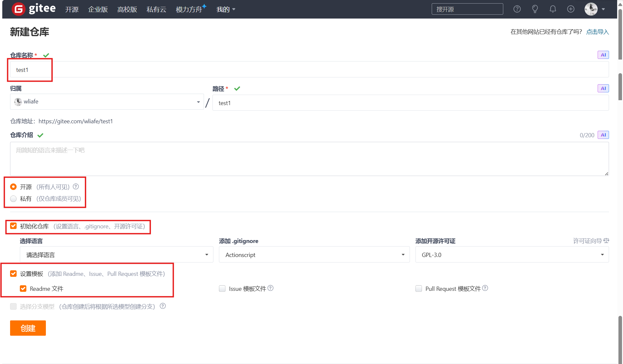Viewport: 623px width, 364px height.
Task: Click AI button beside repository name
Action: click(603, 55)
